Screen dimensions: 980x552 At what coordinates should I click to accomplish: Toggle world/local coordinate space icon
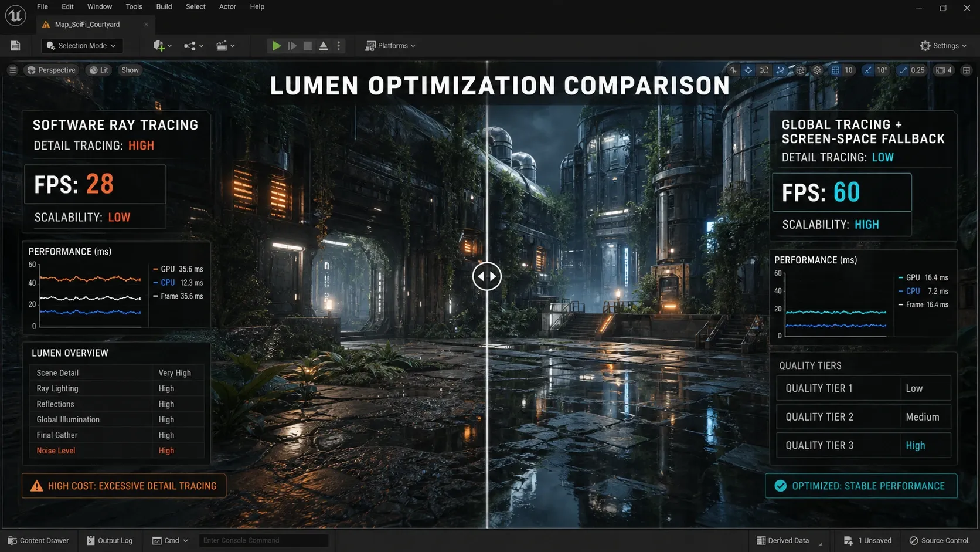click(801, 70)
